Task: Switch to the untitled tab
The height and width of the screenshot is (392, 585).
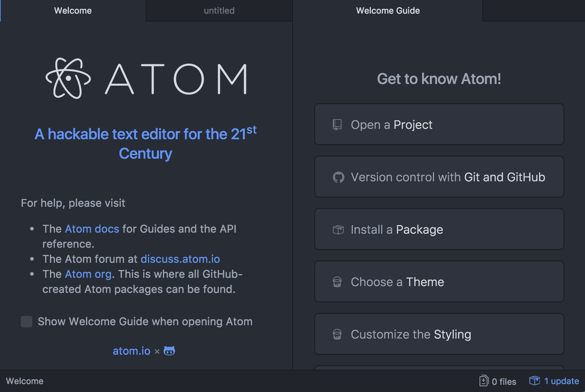Action: pos(219,11)
